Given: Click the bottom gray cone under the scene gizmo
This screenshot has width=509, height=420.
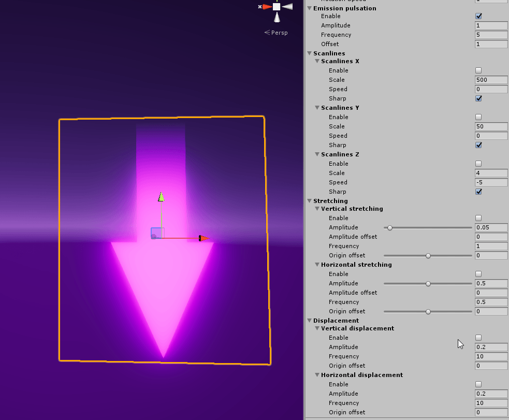Looking at the screenshot, I should click(x=277, y=17).
